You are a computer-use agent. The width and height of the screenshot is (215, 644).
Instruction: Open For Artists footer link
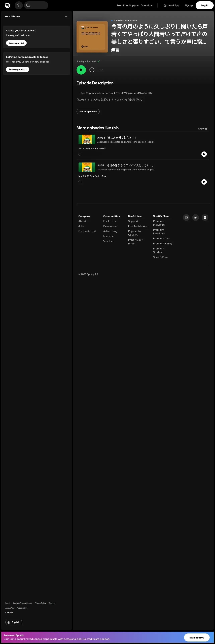(109, 221)
